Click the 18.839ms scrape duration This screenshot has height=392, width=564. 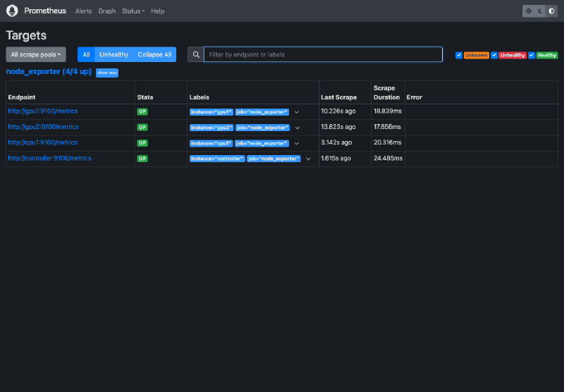point(387,111)
